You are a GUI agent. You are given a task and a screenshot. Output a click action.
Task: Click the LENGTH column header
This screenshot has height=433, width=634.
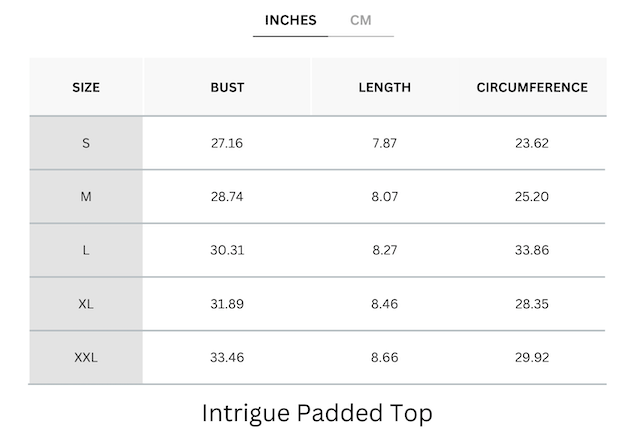pos(384,87)
